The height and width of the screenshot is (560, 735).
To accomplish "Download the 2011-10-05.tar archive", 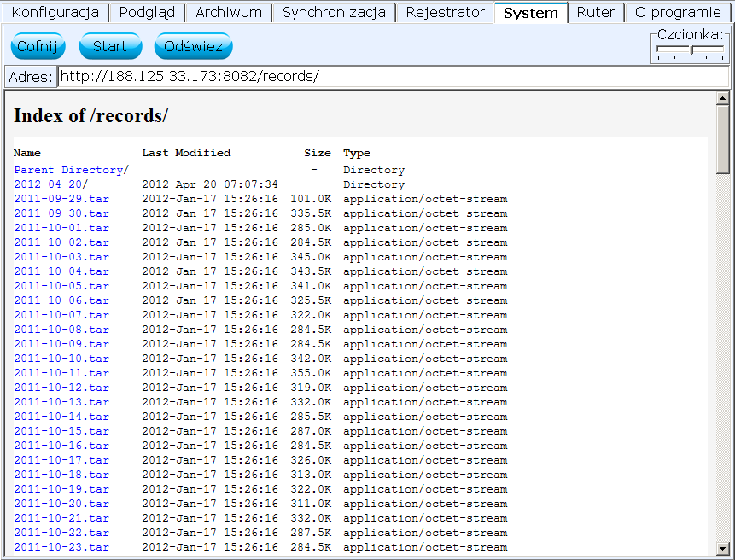I will click(61, 286).
